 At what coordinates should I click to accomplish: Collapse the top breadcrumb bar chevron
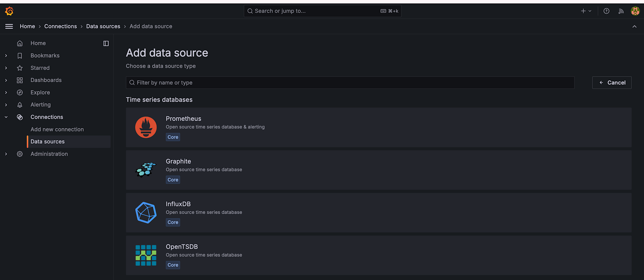click(634, 26)
